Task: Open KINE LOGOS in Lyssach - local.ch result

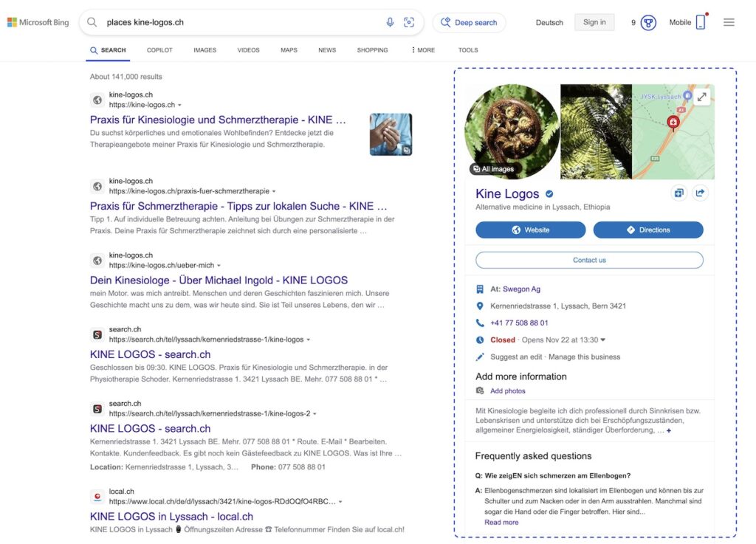Action: coord(171,517)
